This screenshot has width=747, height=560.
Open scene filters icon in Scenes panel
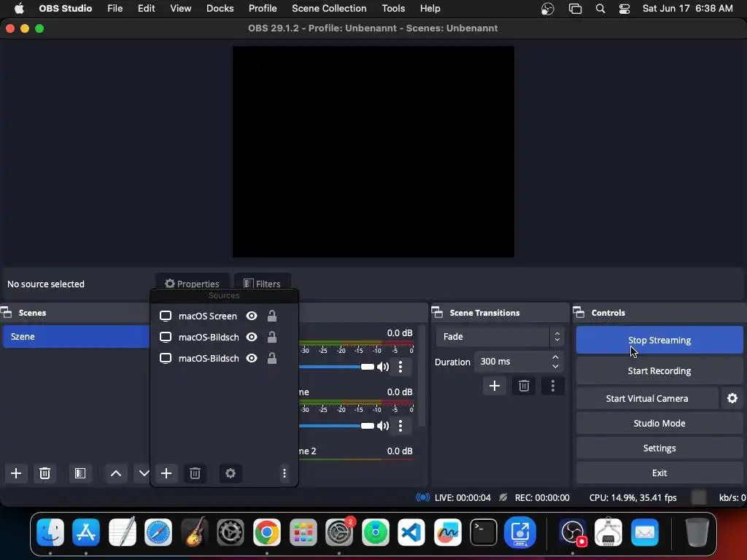80,473
